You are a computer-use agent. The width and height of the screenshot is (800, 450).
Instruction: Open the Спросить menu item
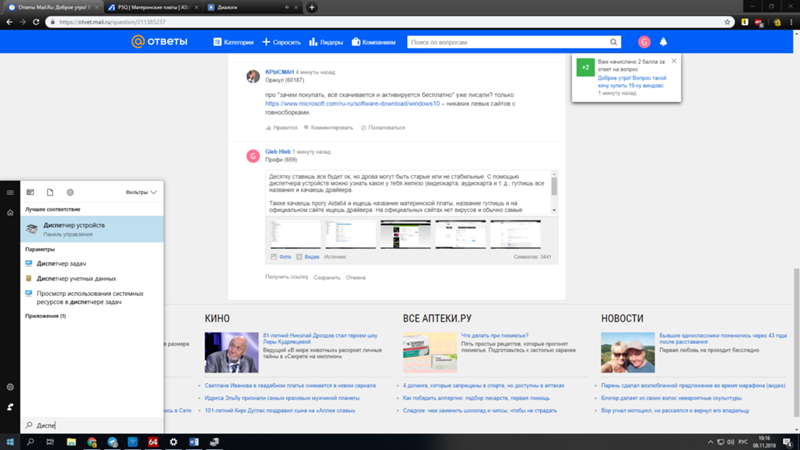[282, 42]
